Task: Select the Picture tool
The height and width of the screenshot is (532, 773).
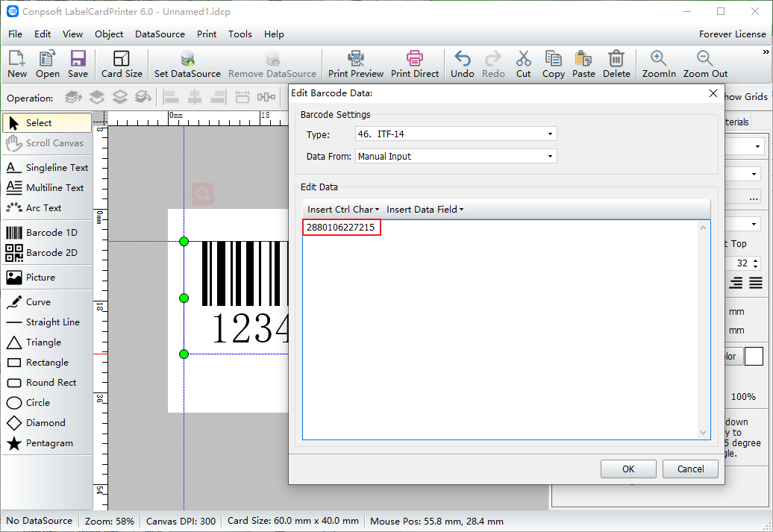Action: [x=47, y=277]
